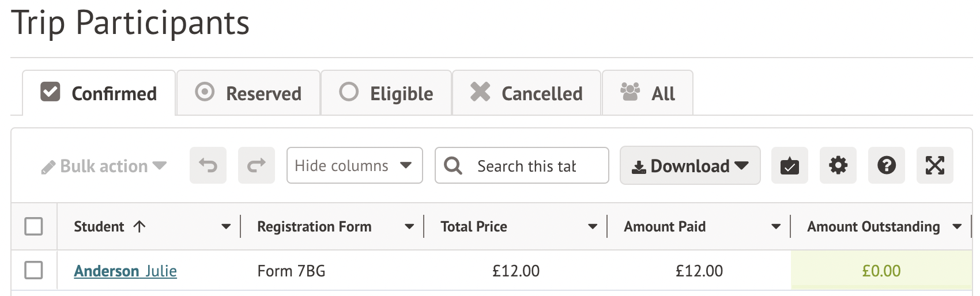Click the calendar checkmark icon

tap(789, 166)
